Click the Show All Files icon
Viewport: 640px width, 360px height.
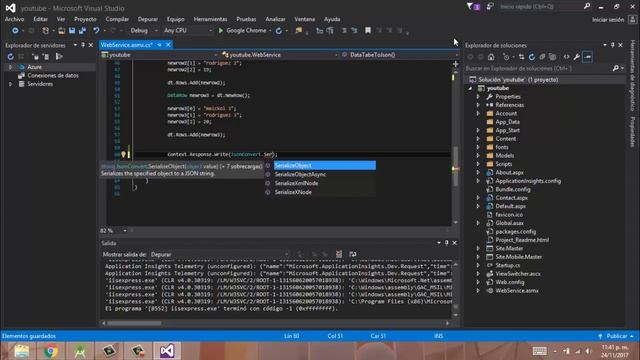552,57
